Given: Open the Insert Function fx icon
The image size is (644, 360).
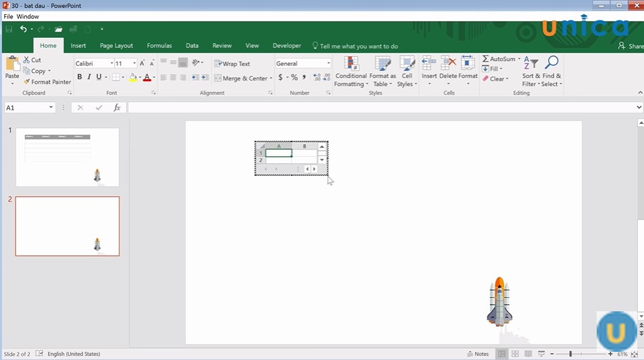Looking at the screenshot, I should pos(117,108).
